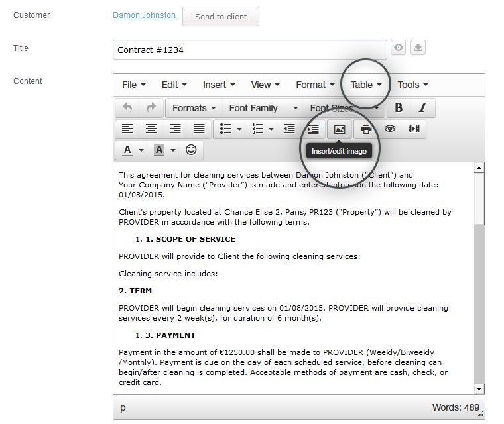Insert a bullet list
Viewport: 504px width, 424px height.
click(x=225, y=129)
